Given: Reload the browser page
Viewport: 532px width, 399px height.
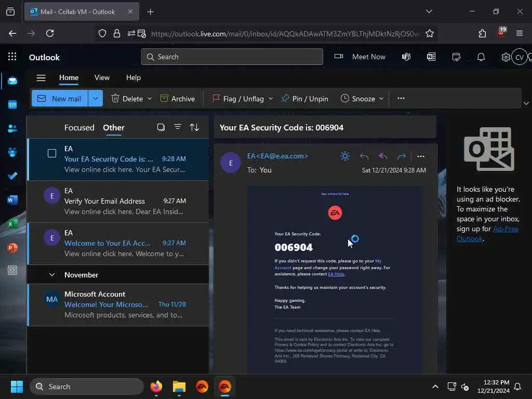Looking at the screenshot, I should (x=50, y=33).
